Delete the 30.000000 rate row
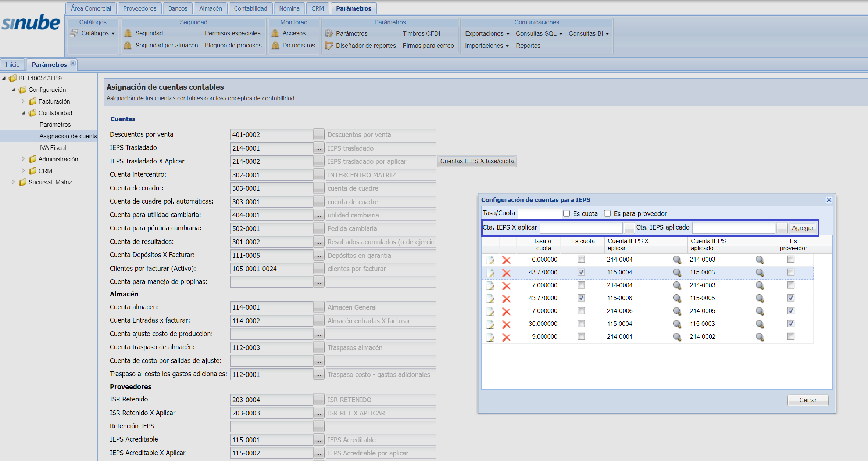Image resolution: width=868 pixels, height=461 pixels. (x=506, y=324)
